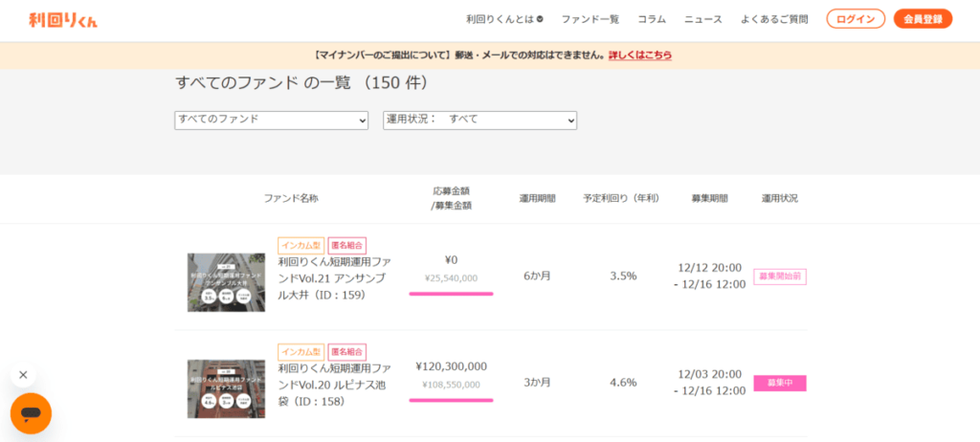Click the ログイン button

pyautogui.click(x=855, y=19)
